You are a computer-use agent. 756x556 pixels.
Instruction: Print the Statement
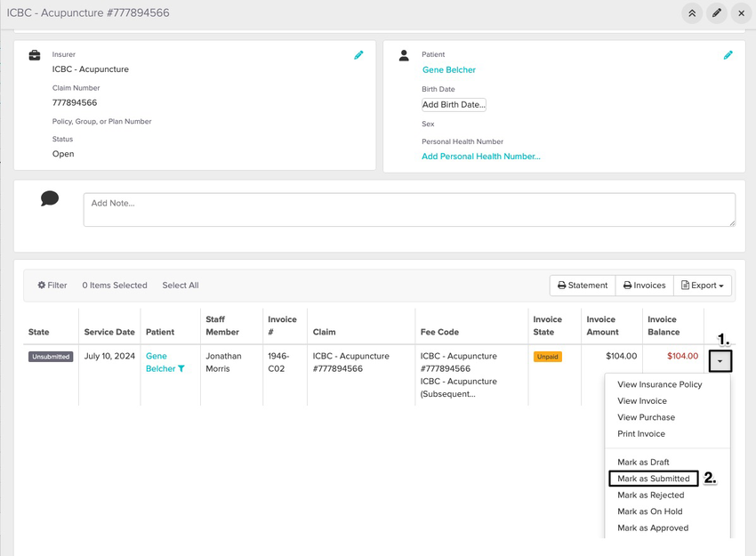pyautogui.click(x=583, y=285)
